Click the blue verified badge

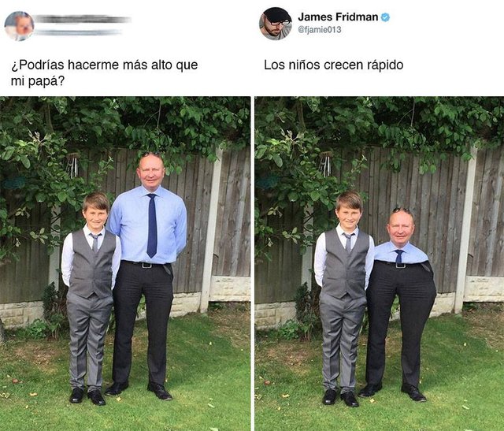[x=385, y=17]
